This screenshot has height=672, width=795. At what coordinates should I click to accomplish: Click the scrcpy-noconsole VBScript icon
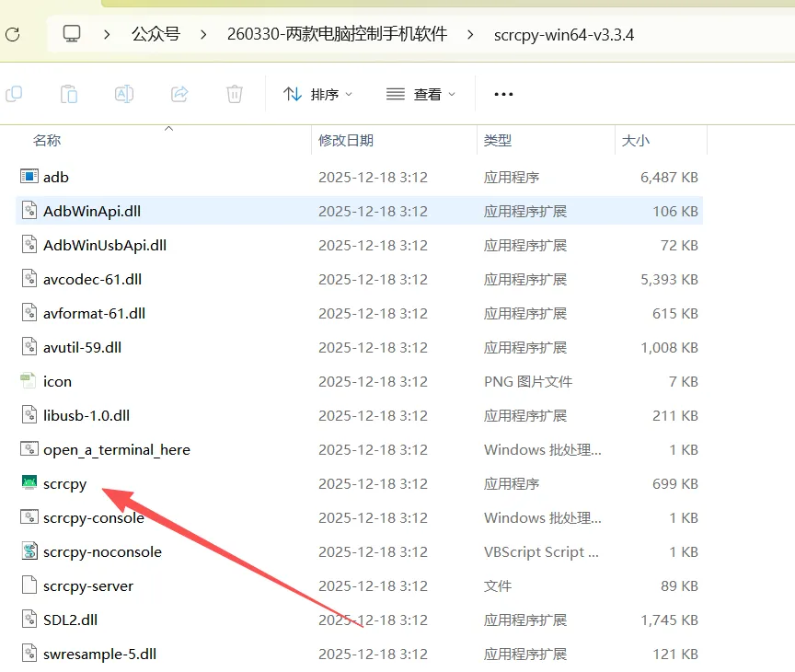point(29,550)
